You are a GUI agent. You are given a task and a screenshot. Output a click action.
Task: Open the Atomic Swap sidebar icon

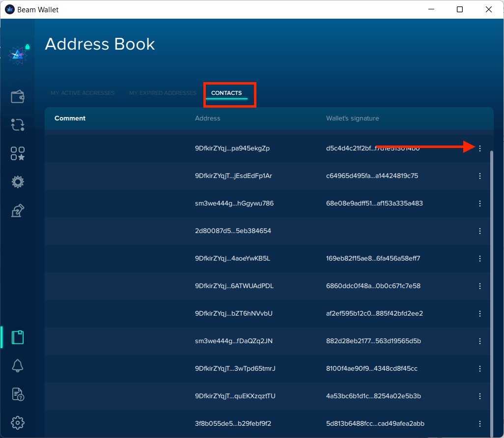pos(18,125)
